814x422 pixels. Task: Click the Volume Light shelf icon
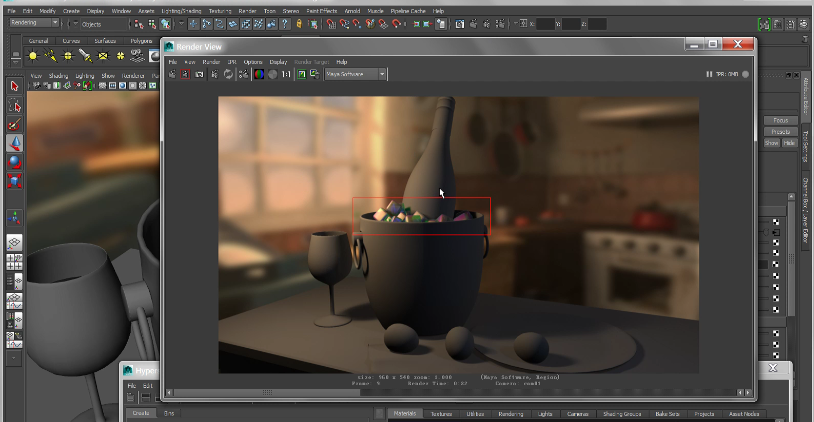point(120,56)
